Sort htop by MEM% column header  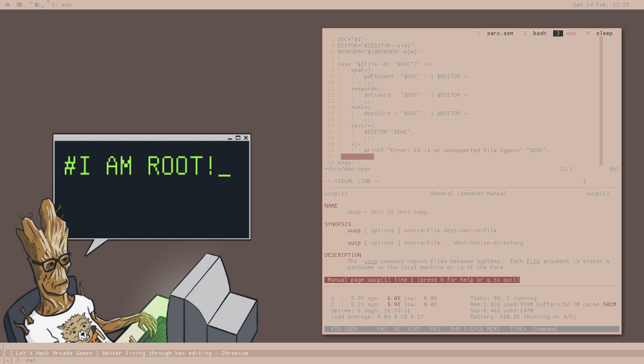(493, 329)
